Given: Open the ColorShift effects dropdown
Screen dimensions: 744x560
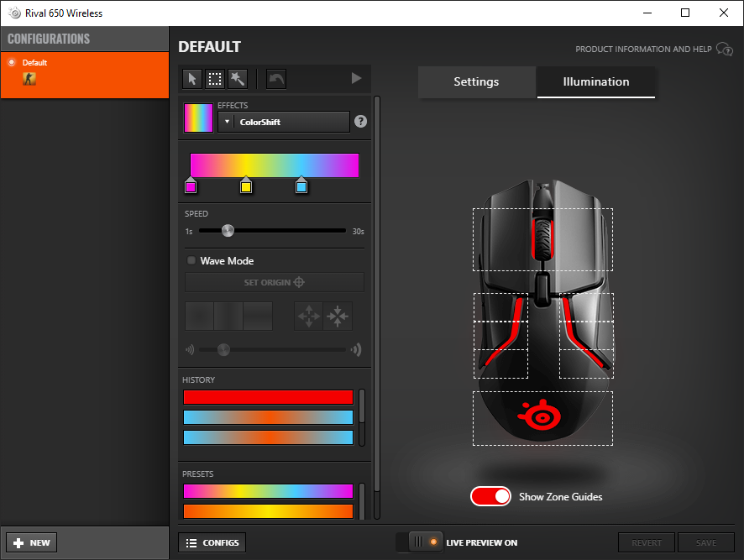Looking at the screenshot, I should 284,122.
